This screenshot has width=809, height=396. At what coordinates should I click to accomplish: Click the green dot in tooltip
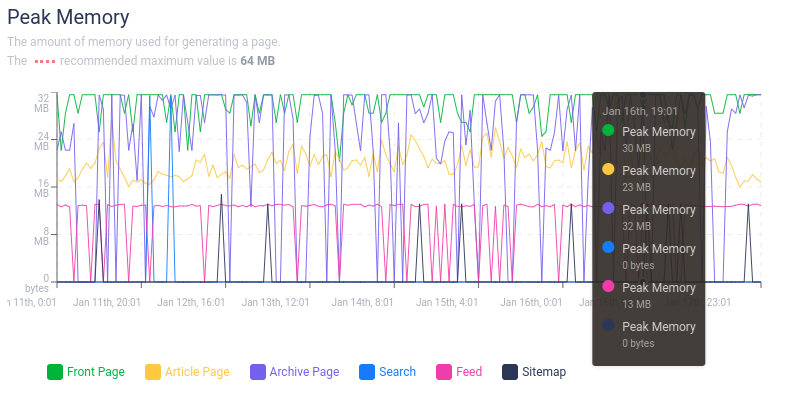608,130
